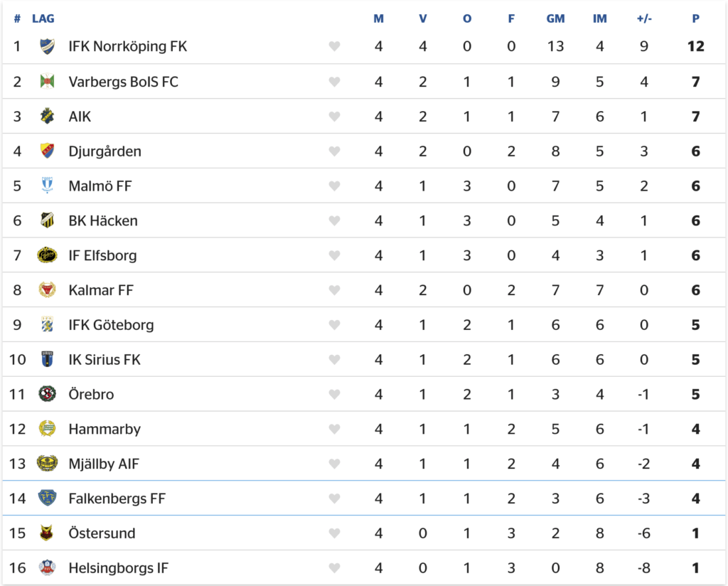The height and width of the screenshot is (586, 728).
Task: Toggle the heart next to IFK Göteborg
Action: click(334, 325)
